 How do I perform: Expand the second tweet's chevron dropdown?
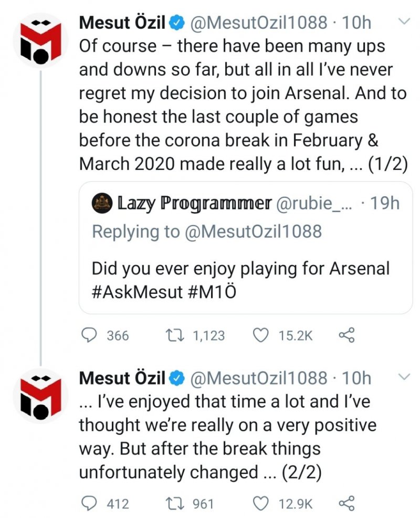pos(404,377)
